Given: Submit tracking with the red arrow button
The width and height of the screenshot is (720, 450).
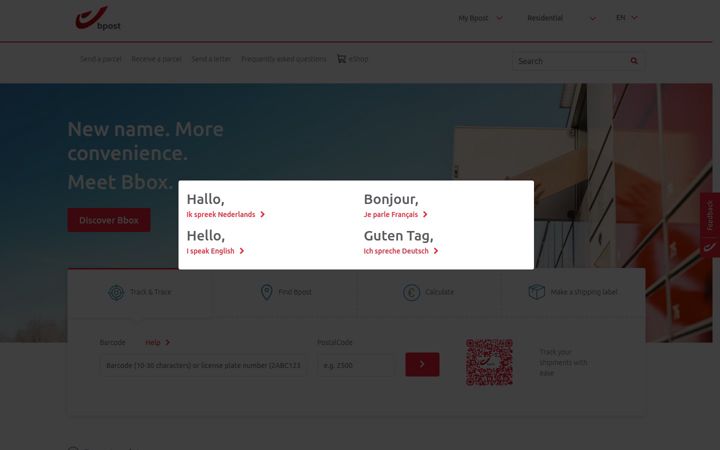Looking at the screenshot, I should coord(422,364).
